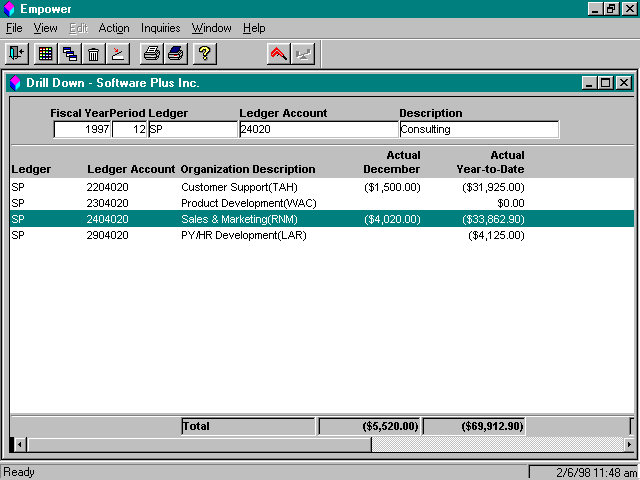
Task: Open the Help menu
Action: [x=254, y=28]
